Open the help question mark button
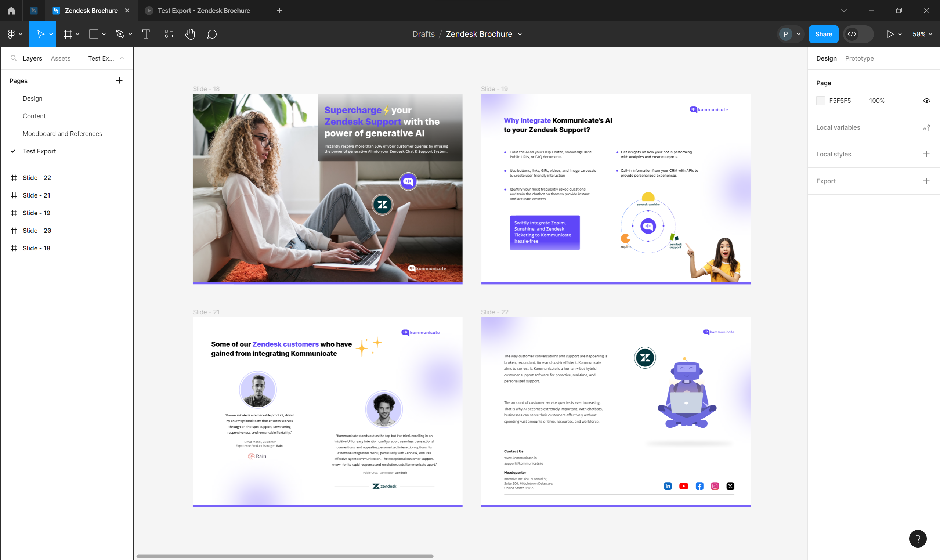This screenshot has width=940, height=560. 918,538
